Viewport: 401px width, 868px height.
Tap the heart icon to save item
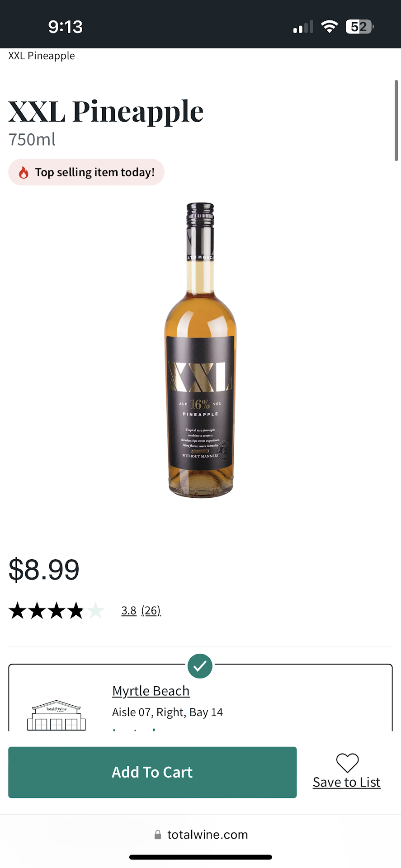coord(347,763)
